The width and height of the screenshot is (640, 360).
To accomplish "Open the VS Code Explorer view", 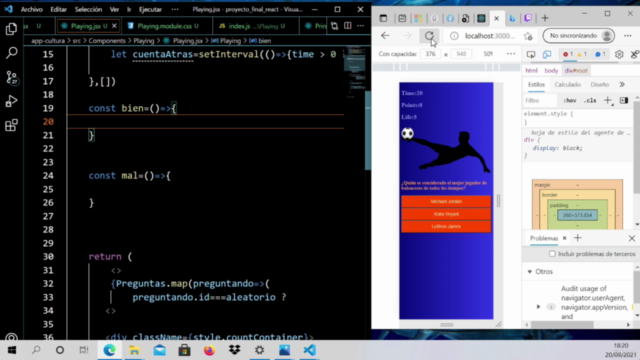I will [x=11, y=29].
